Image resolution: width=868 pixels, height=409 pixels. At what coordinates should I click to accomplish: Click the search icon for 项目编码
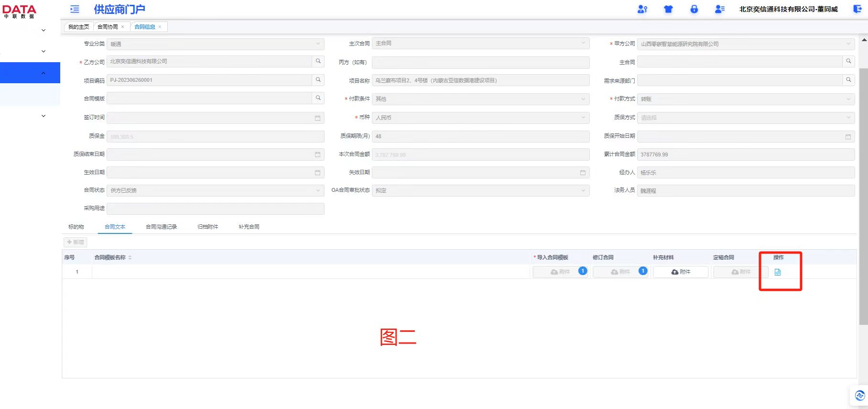[x=318, y=80]
